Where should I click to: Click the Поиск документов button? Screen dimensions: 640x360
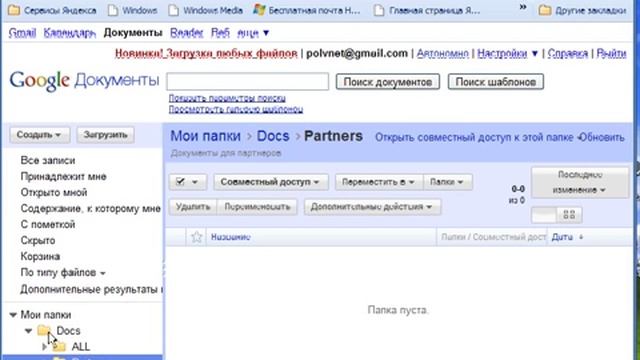coord(388,82)
